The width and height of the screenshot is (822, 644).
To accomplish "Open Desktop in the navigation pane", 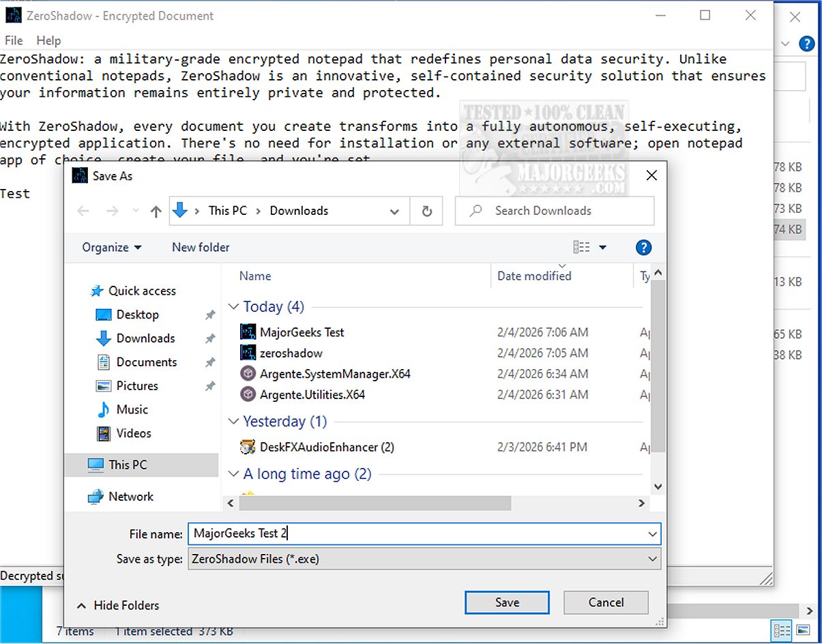I will tap(137, 314).
